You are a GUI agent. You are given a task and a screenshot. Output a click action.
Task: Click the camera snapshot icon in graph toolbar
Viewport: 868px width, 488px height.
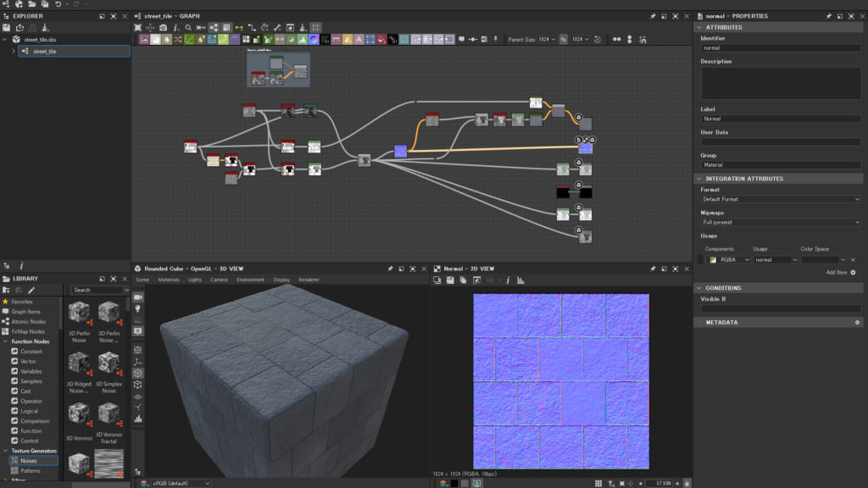pyautogui.click(x=163, y=27)
